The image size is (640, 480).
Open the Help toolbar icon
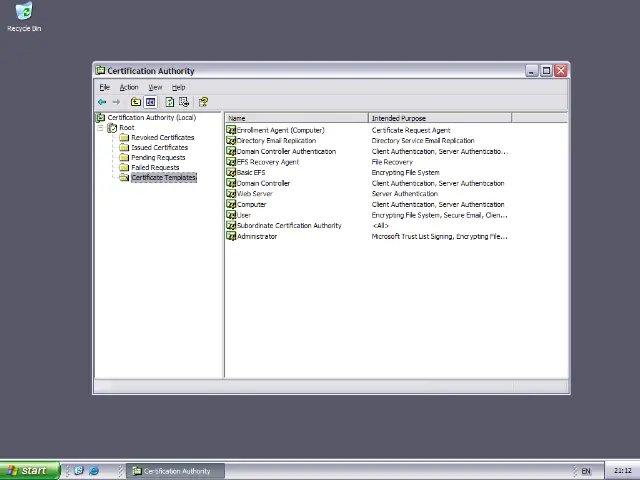point(203,102)
